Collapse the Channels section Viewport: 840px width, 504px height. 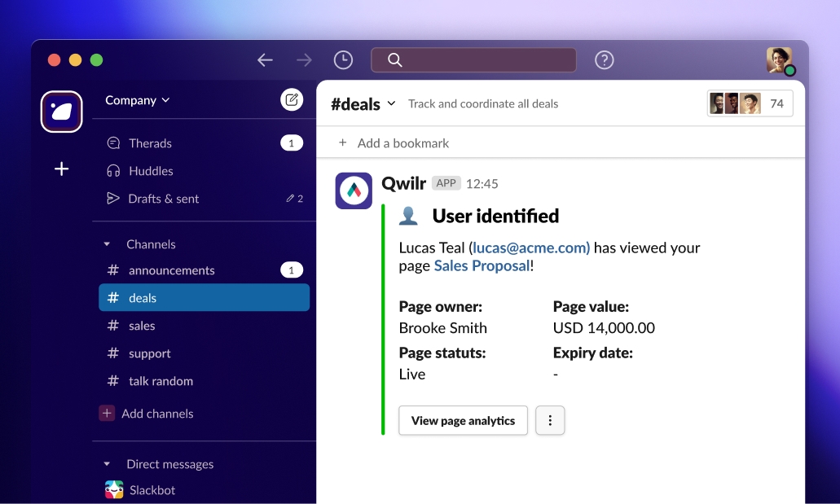click(x=107, y=244)
